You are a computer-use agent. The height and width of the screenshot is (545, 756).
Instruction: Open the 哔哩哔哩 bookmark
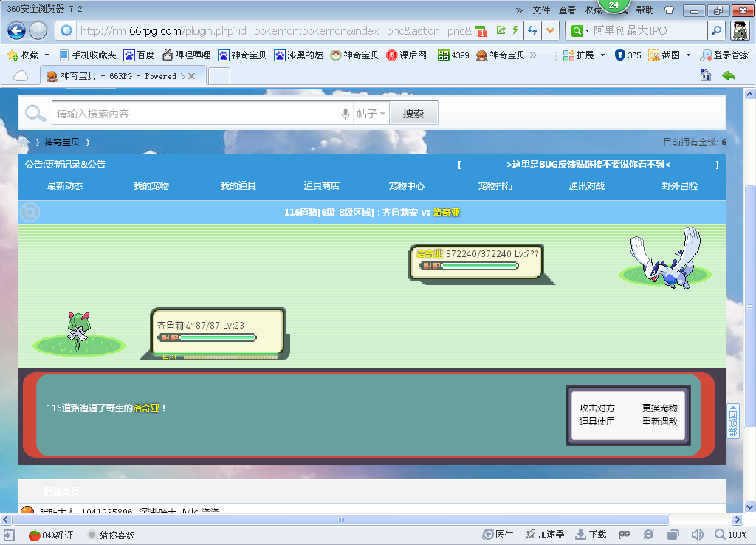click(187, 55)
